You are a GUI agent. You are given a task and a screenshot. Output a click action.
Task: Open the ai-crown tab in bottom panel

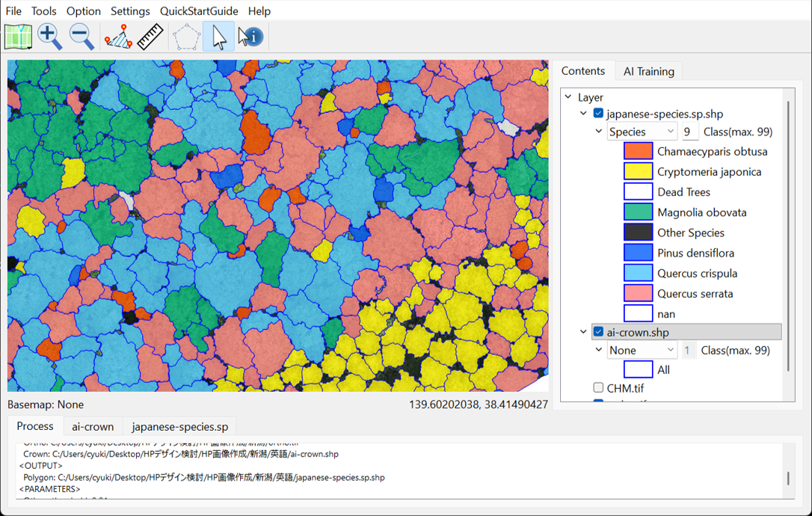(93, 427)
